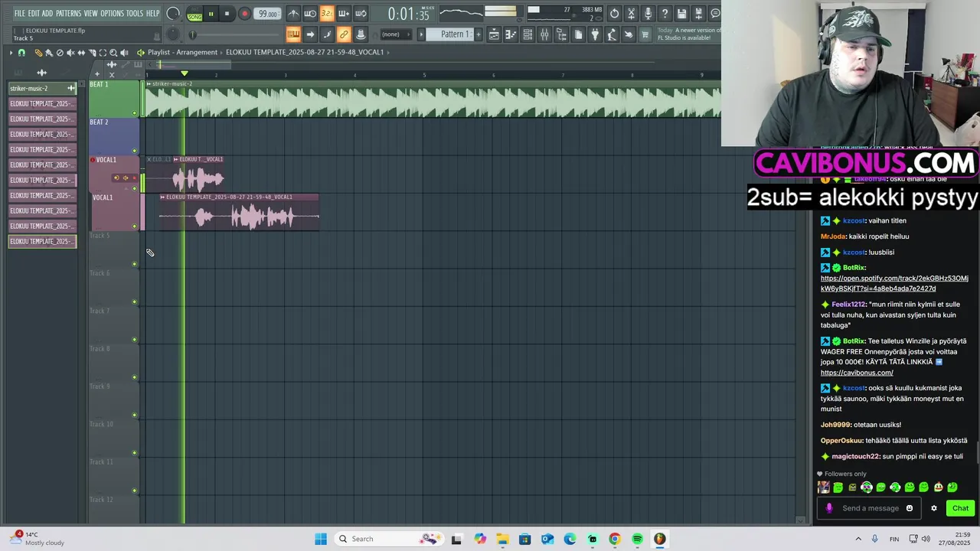Viewport: 980px width, 551px height.
Task: Toggle loop recording button
Action: 361,14
